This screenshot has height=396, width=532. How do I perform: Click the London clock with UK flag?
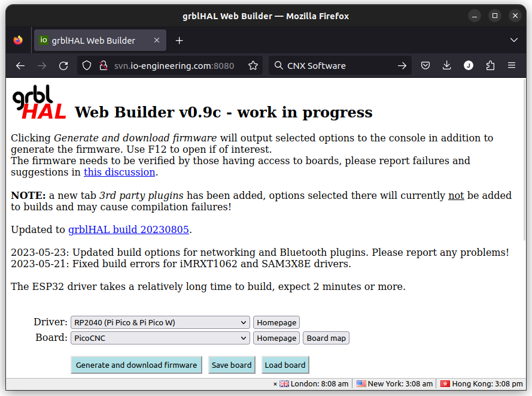coord(314,384)
